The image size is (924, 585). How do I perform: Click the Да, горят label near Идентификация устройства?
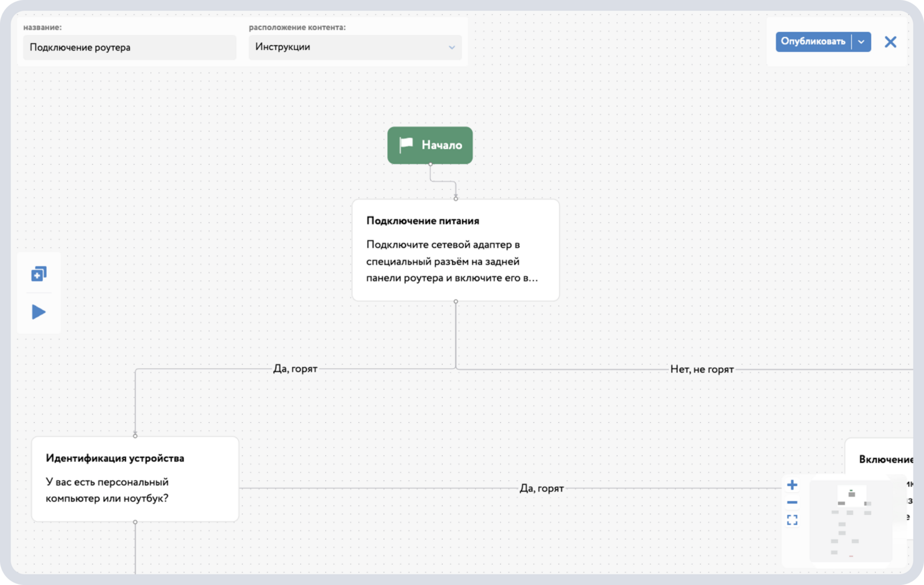(x=542, y=488)
